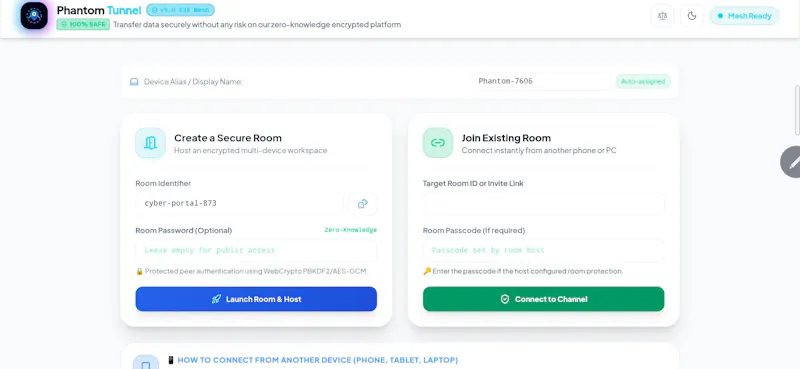This screenshot has height=369, width=800.
Task: Click phone icon beside How to Connect heading
Action: (x=146, y=363)
